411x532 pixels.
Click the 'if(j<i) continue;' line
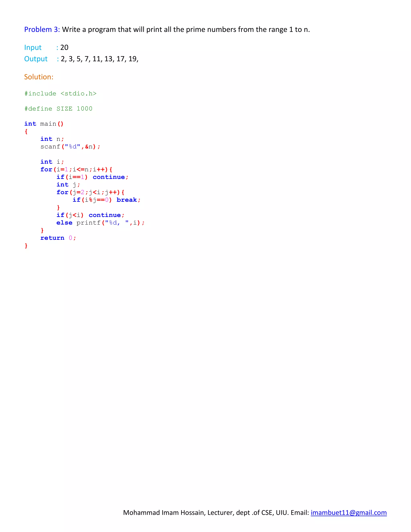click(x=90, y=215)
